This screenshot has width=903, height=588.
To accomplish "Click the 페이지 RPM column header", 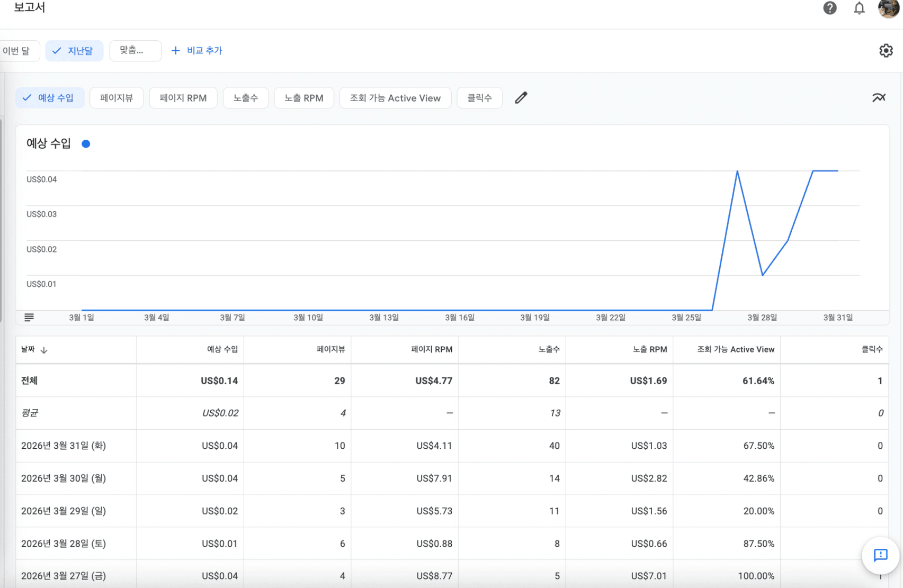I will [431, 349].
